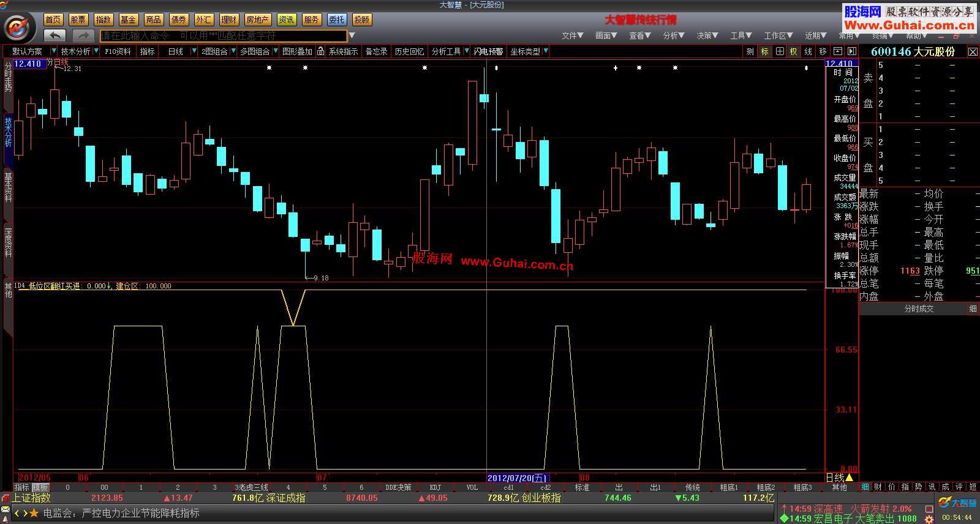Expand the 默认方案 dropdown arrow

click(53, 51)
